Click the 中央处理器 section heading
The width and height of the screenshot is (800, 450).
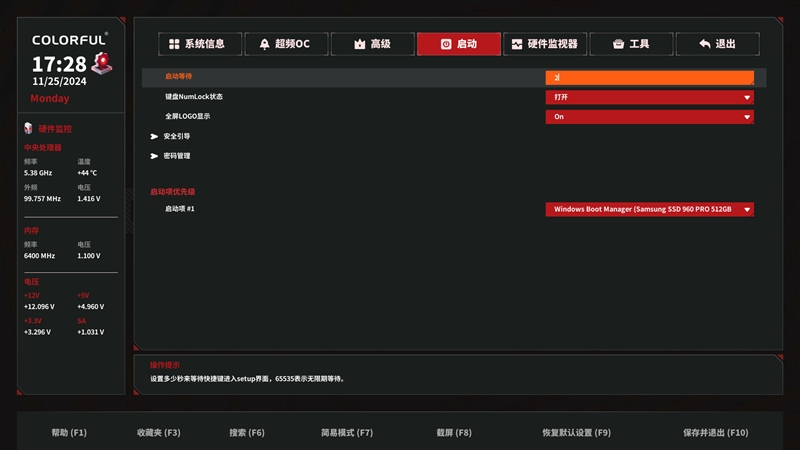[x=42, y=147]
